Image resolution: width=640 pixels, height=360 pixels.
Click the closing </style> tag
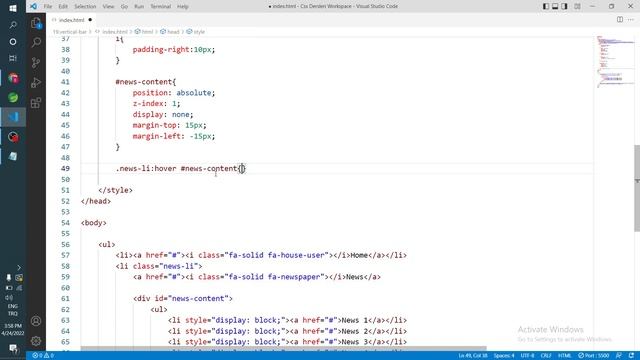pos(116,190)
